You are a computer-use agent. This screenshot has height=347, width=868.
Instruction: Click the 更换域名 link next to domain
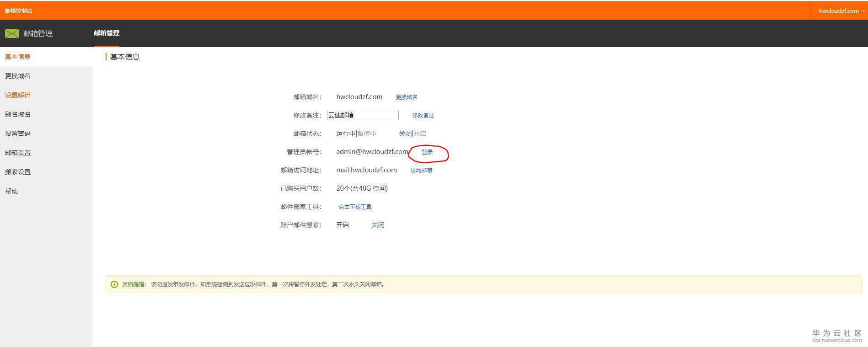(407, 97)
